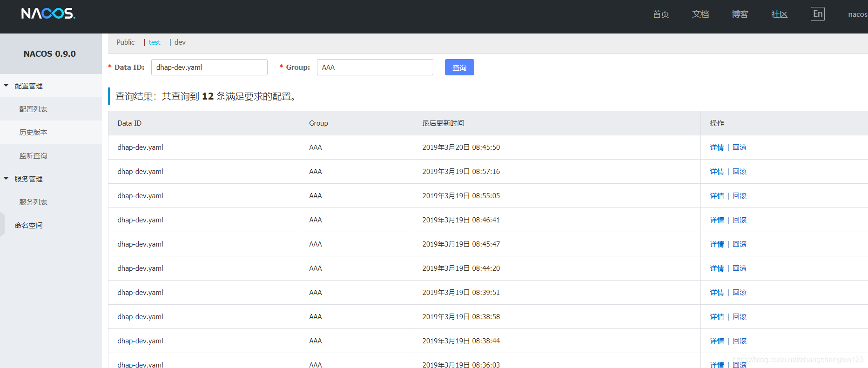Viewport: 868px width, 368px height.
Task: Click the 操作 column header
Action: point(717,123)
